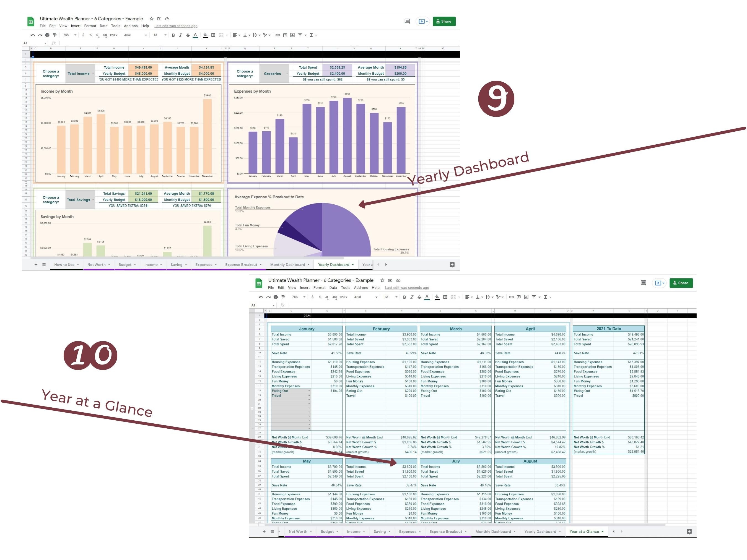Open the 'Last edit was seconds ago' link in the Year at a Glance window
The width and height of the screenshot is (747, 560).
tap(407, 288)
